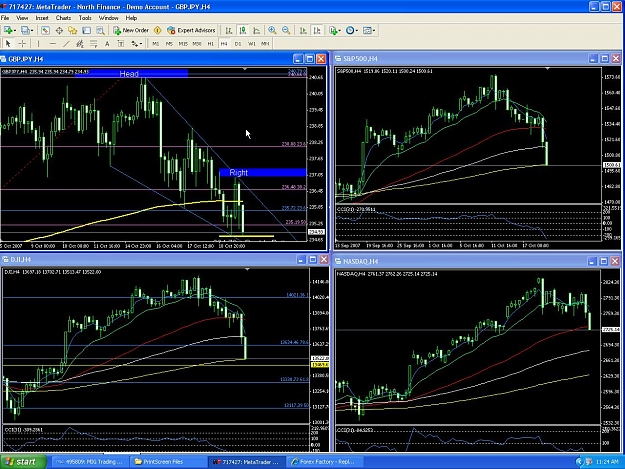Toggle chart auto scroll
625x469 pixels.
pyautogui.click(x=303, y=30)
